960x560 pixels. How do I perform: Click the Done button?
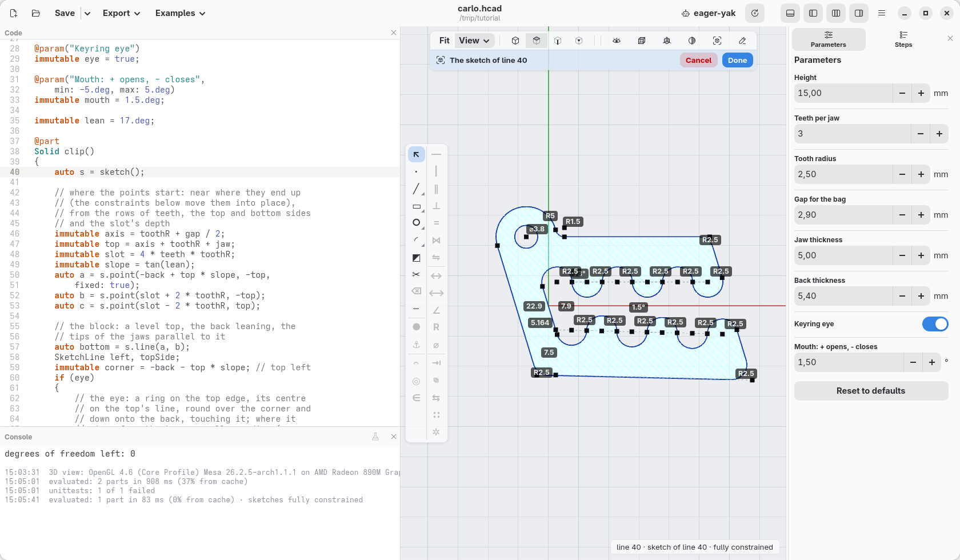click(737, 60)
